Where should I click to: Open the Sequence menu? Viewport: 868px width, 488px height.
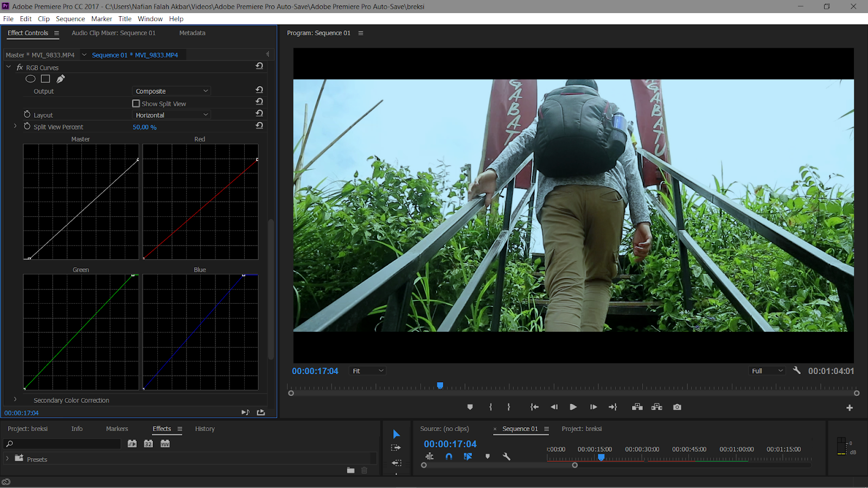tap(70, 18)
